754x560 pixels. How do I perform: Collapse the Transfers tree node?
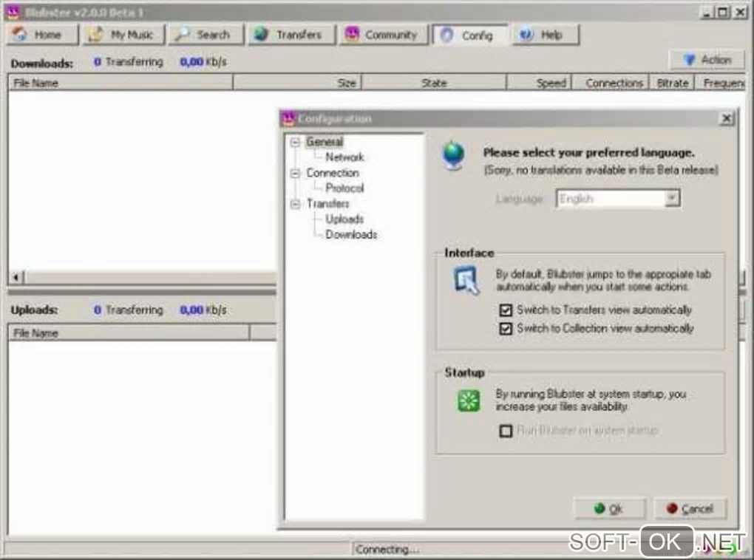point(295,204)
